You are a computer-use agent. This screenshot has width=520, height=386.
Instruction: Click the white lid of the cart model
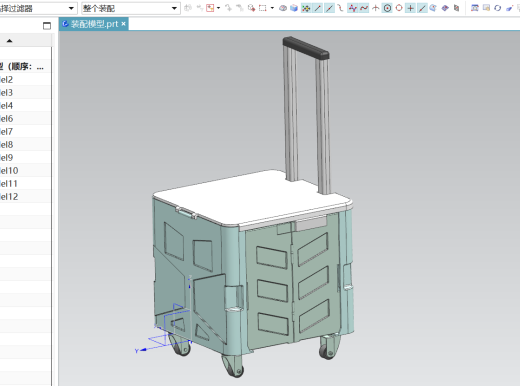(x=252, y=198)
